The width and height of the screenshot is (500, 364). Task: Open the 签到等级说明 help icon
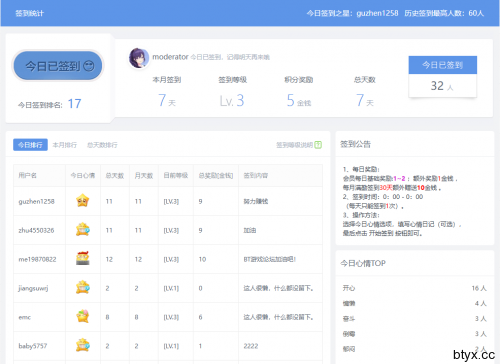(x=318, y=145)
